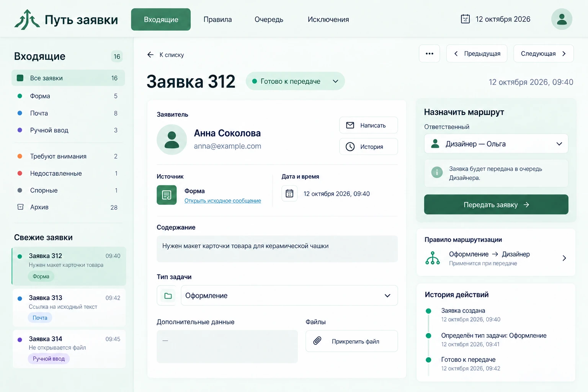Image resolution: width=588 pixels, height=392 pixels.
Task: Expand the Готово к передаче status dropdown
Action: (x=335, y=81)
